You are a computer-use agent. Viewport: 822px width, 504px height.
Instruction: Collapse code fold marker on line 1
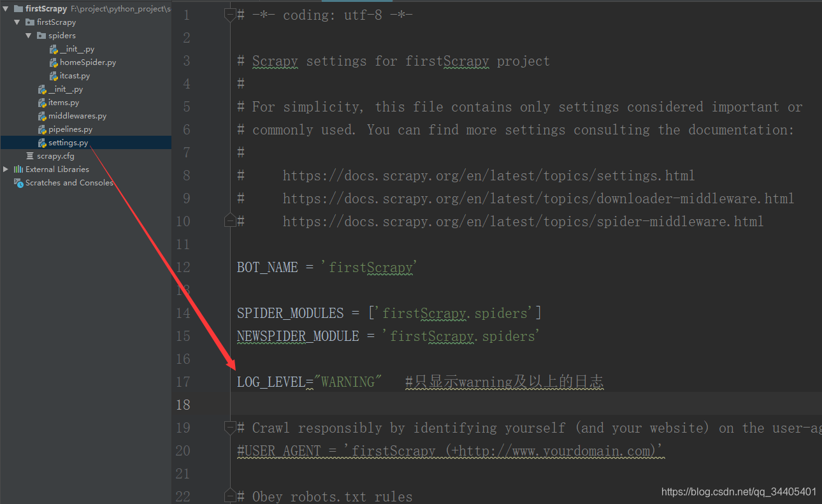pyautogui.click(x=230, y=15)
